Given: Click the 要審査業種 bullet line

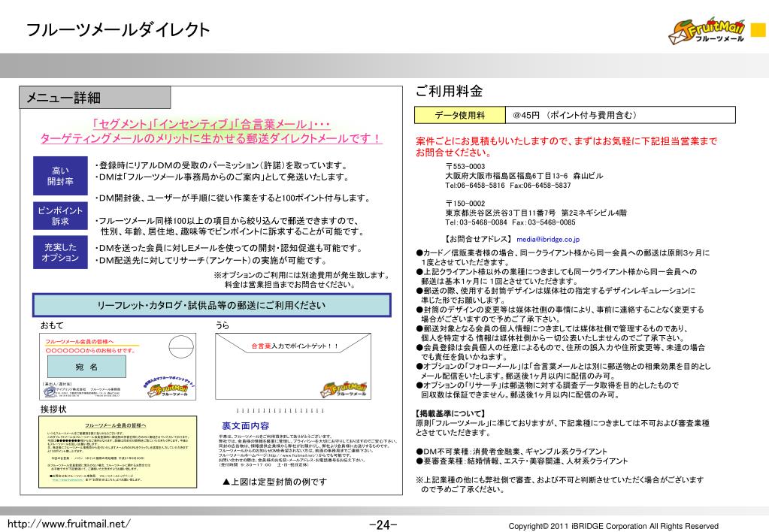Looking at the screenshot, I should 522,461.
